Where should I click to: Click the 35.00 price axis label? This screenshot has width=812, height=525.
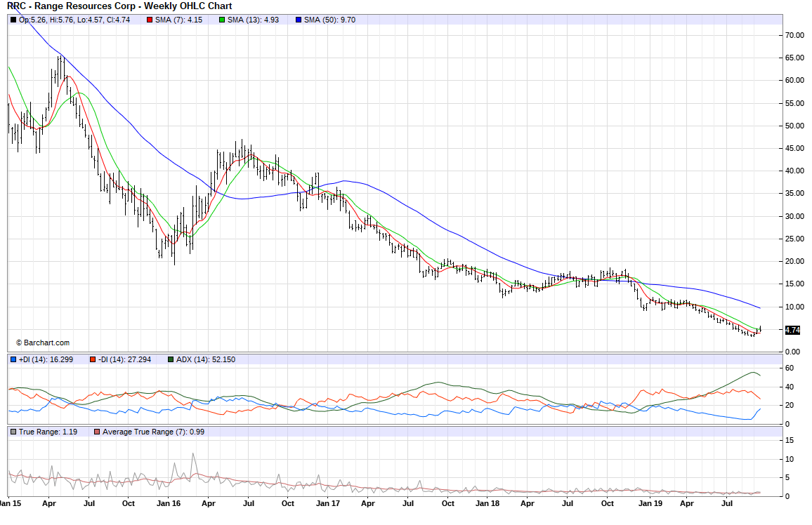(795, 194)
